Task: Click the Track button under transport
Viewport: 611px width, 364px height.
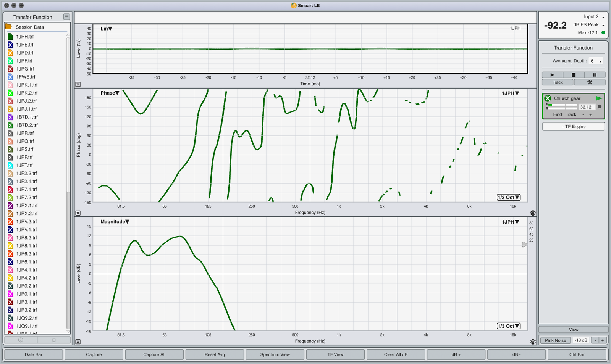Action: pos(558,82)
